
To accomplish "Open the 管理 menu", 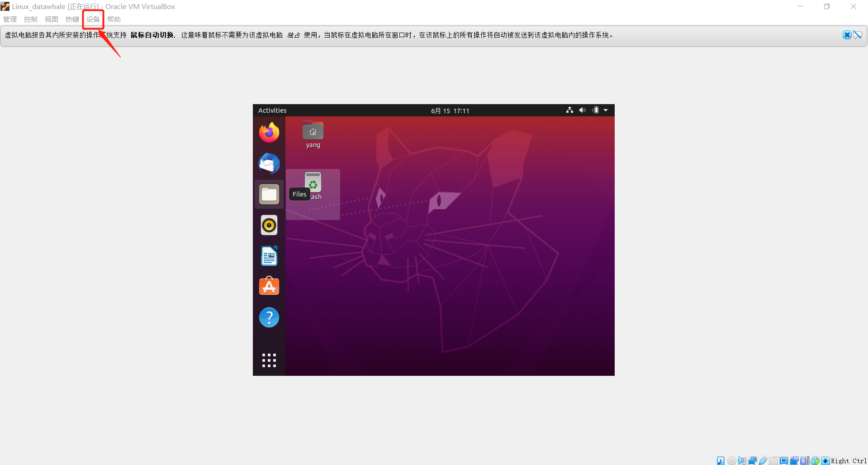I will [x=10, y=19].
